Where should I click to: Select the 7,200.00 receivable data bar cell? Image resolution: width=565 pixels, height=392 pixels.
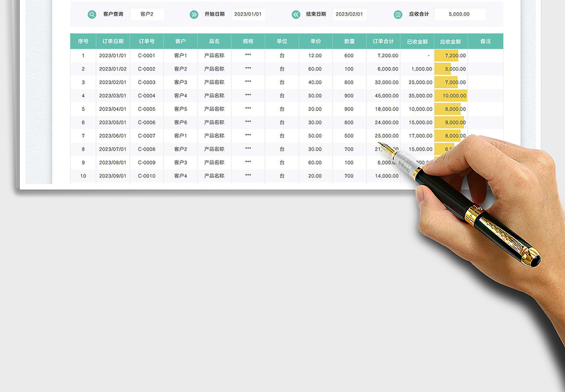click(451, 56)
